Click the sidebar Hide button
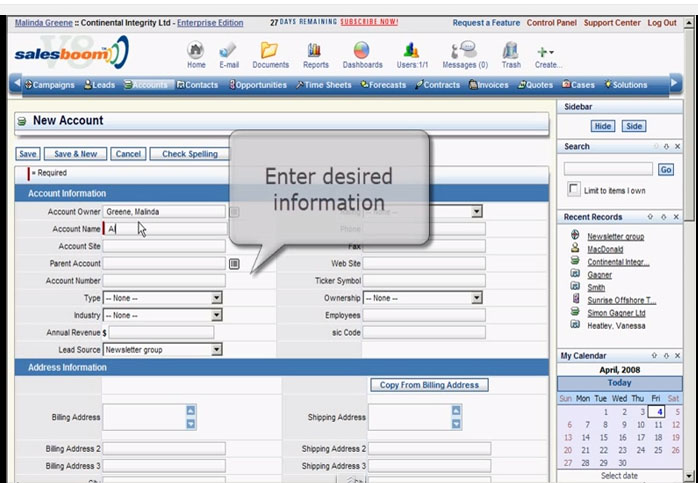This screenshot has width=698, height=483. [603, 126]
